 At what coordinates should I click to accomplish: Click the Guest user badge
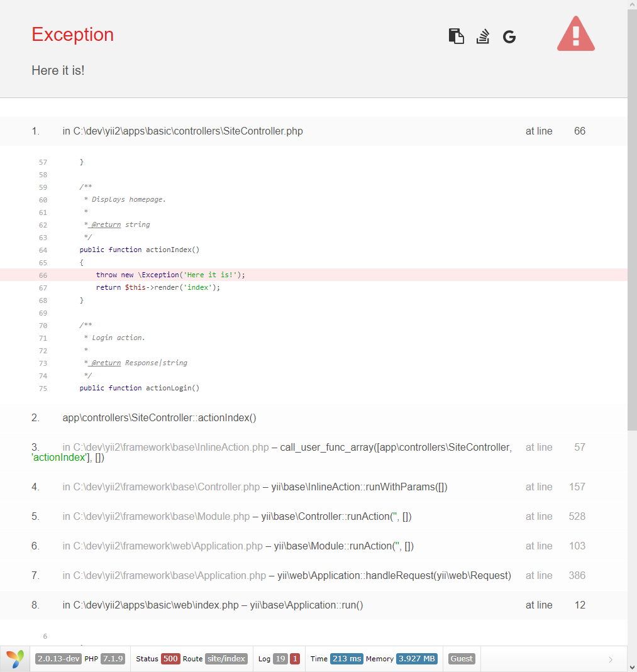[x=462, y=659]
